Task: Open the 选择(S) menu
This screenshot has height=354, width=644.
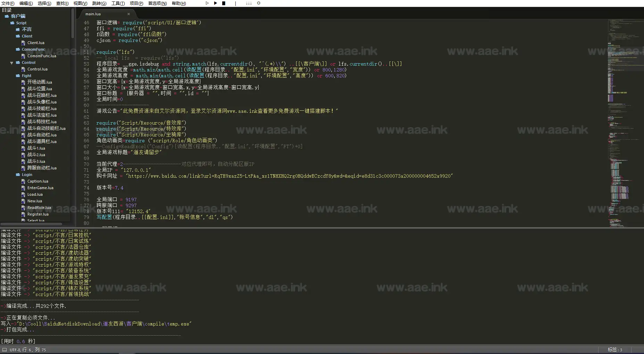Action: tap(44, 3)
